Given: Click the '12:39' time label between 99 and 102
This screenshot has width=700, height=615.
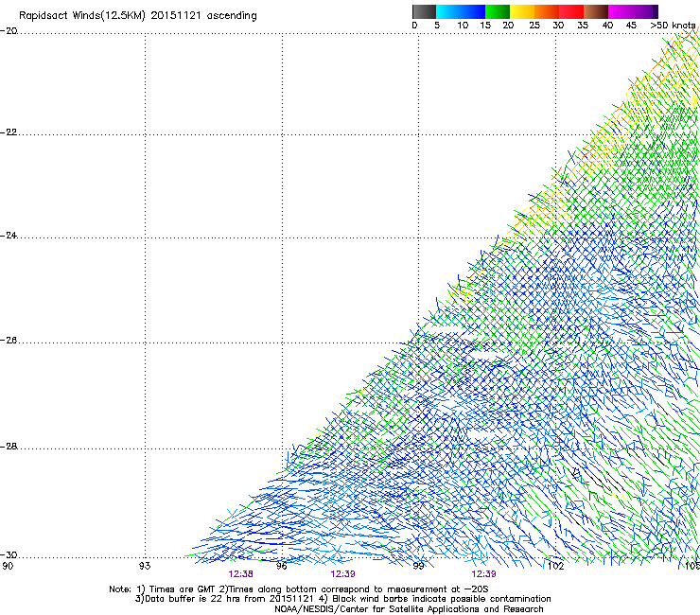Looking at the screenshot, I should 484,574.
